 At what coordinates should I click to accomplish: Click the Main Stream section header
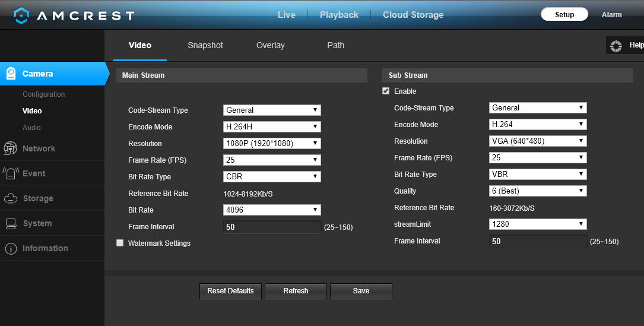[242, 75]
